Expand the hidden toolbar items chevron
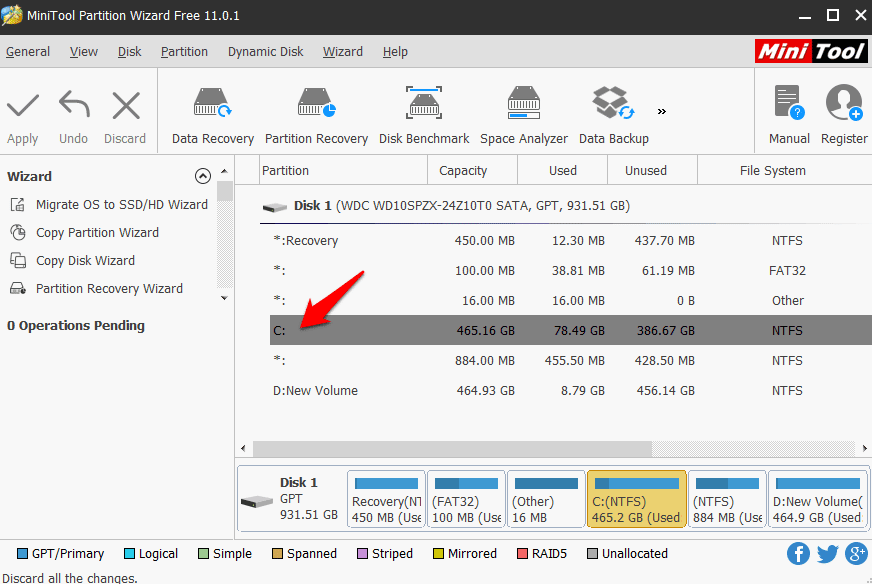Viewport: 872px width, 584px height. click(661, 112)
